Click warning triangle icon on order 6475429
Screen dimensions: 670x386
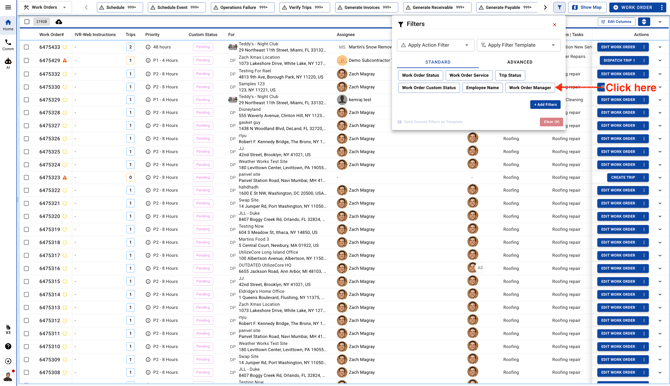[65, 60]
